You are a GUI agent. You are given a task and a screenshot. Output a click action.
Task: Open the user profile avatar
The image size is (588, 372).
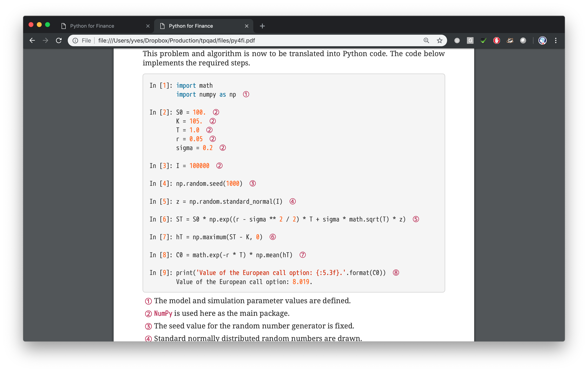coord(542,40)
